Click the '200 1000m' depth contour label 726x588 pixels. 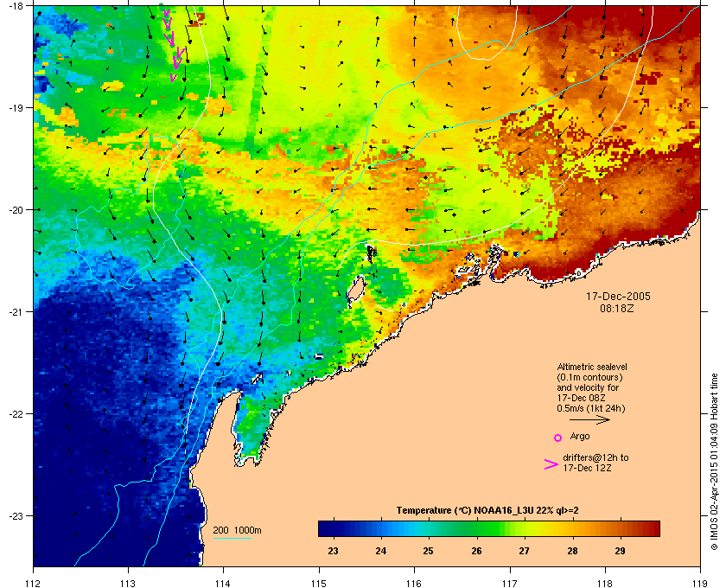tap(237, 530)
